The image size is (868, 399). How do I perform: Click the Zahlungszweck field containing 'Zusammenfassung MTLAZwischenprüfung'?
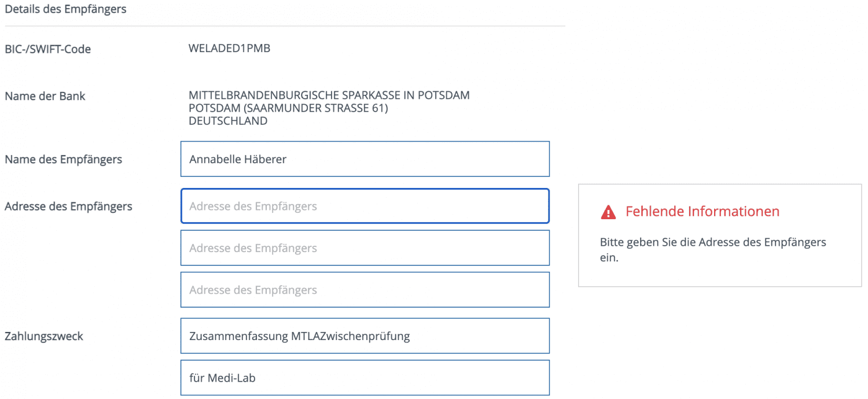click(365, 336)
